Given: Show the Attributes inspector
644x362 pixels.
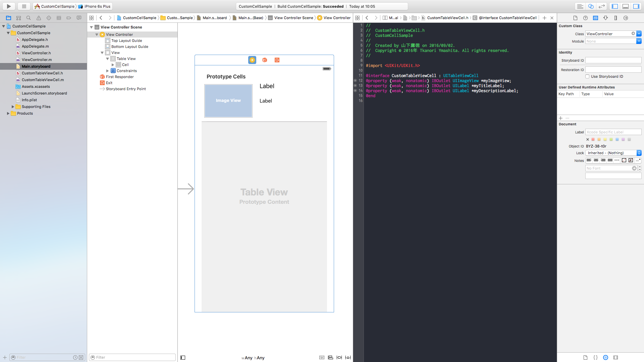Looking at the screenshot, I should (x=605, y=18).
